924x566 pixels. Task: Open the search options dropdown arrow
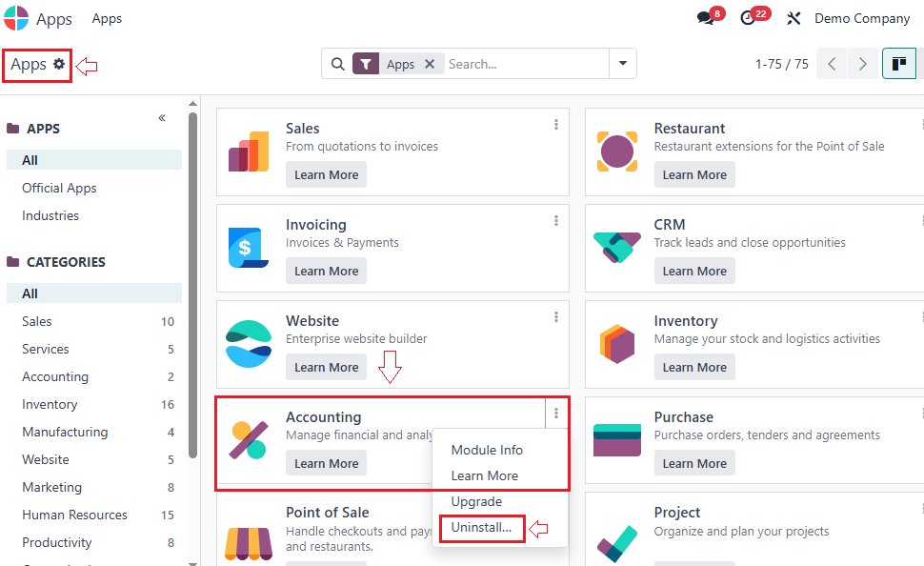coord(623,64)
